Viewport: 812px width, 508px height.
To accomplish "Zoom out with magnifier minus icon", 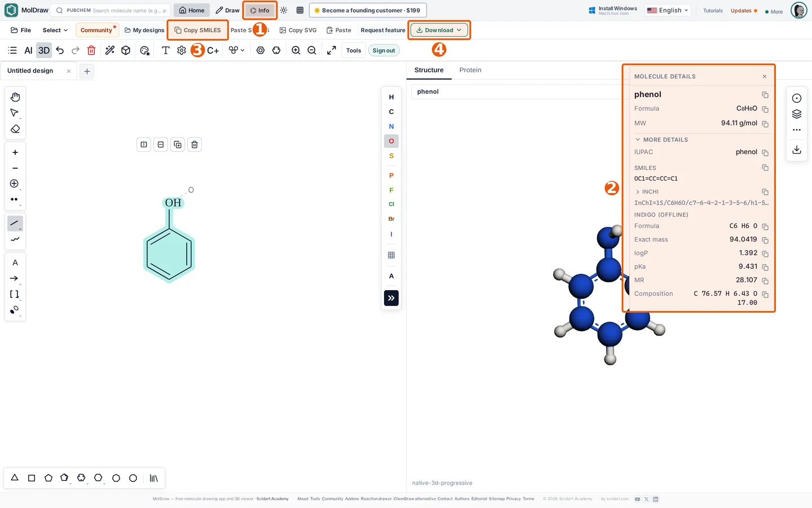I will 312,50.
